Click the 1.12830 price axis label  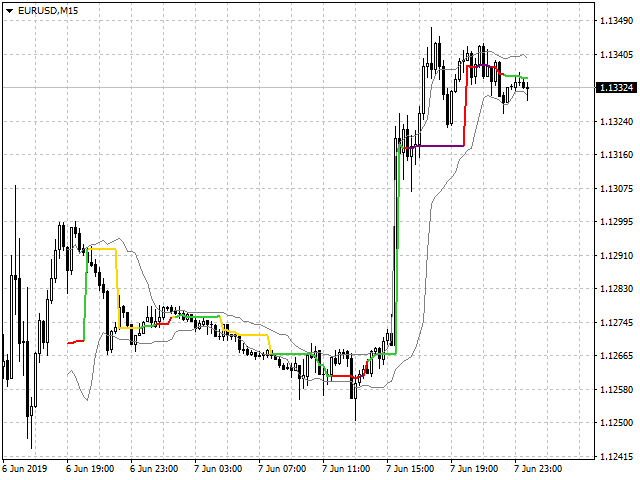click(x=616, y=289)
